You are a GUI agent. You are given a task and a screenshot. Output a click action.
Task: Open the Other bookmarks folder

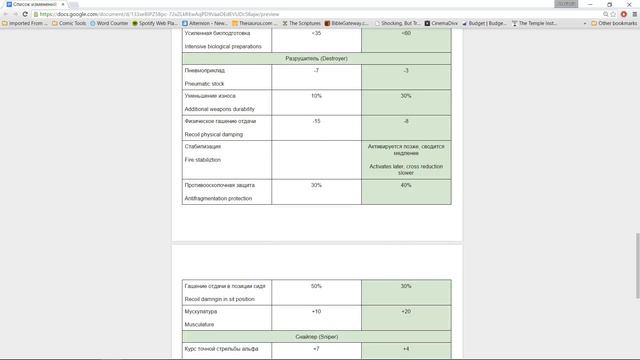(614, 23)
